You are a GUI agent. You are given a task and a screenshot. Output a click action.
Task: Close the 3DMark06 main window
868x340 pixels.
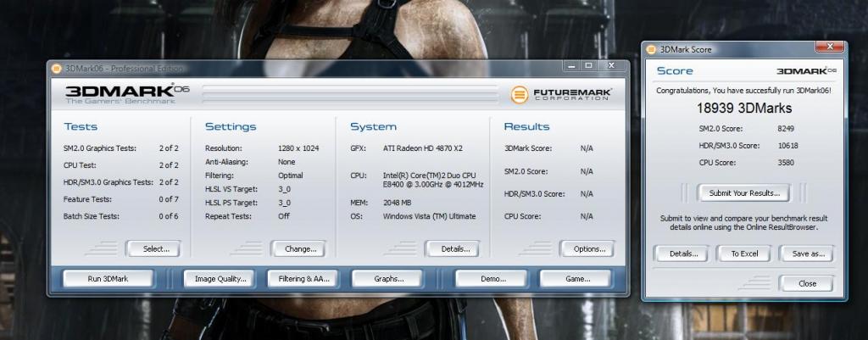(611, 66)
